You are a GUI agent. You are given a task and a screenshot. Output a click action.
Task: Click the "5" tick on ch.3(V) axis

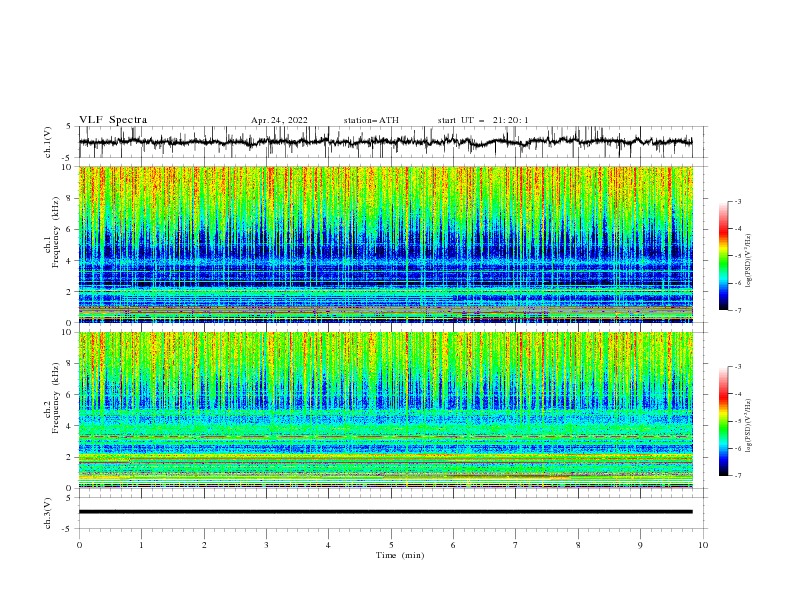(x=69, y=498)
